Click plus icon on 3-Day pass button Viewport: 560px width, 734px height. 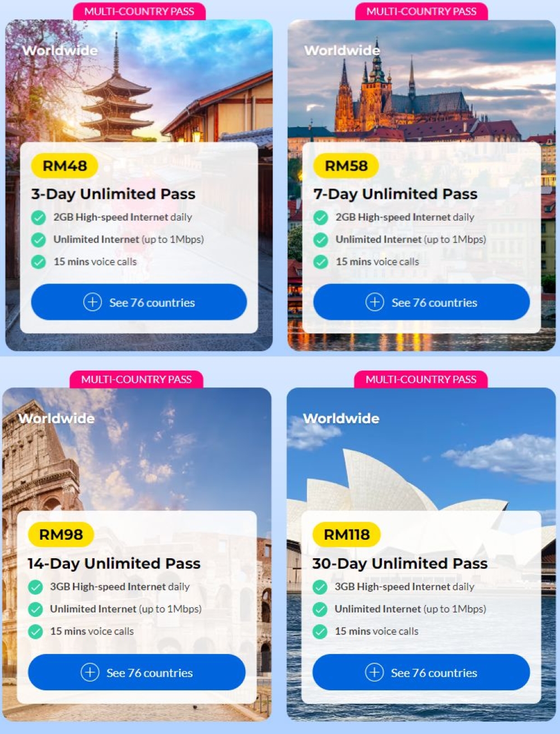point(92,302)
